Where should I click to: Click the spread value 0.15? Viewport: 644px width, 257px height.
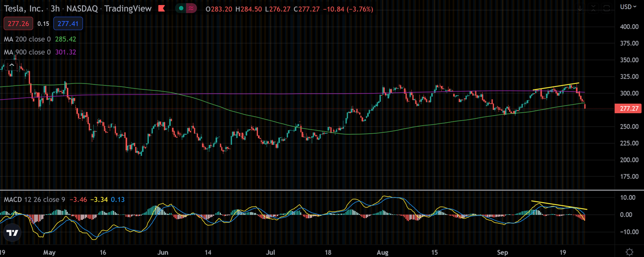[x=44, y=23]
